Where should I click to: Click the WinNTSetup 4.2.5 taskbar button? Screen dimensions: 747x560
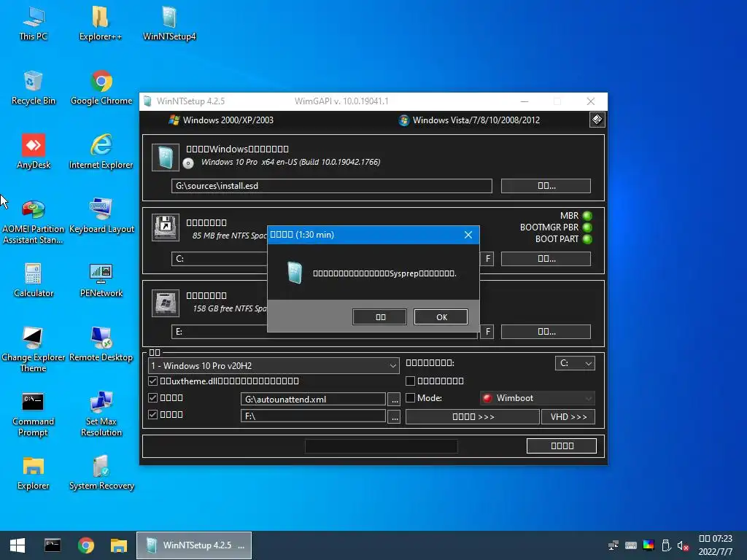coord(194,545)
